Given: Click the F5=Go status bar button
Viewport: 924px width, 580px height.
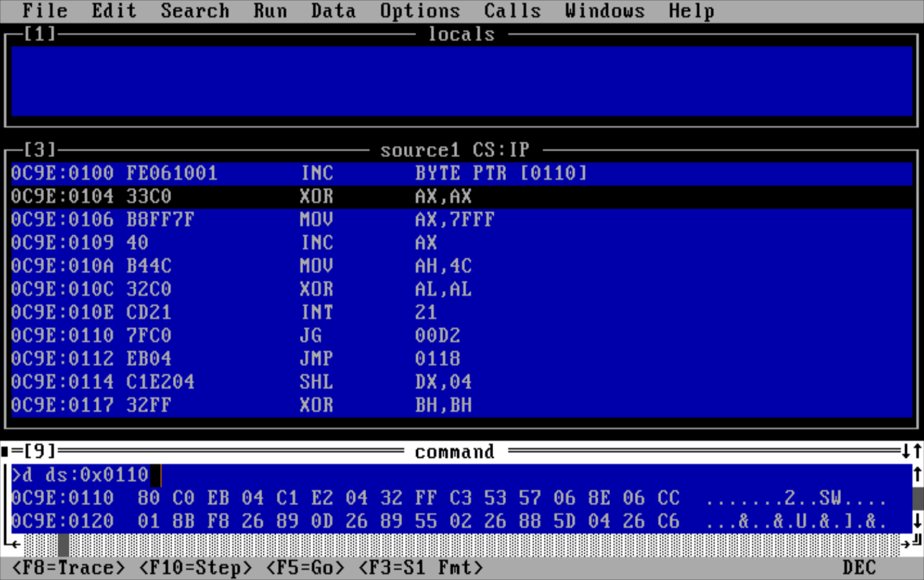Looking at the screenshot, I should point(305,568).
